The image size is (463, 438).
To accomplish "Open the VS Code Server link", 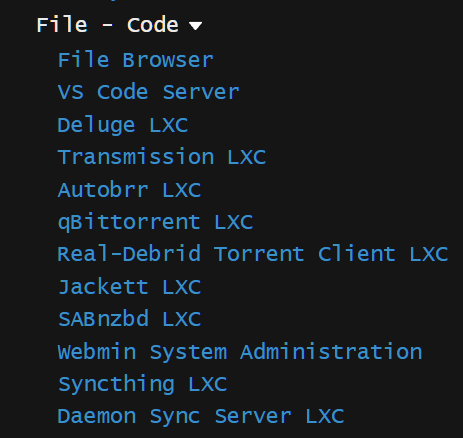I will (x=148, y=92).
